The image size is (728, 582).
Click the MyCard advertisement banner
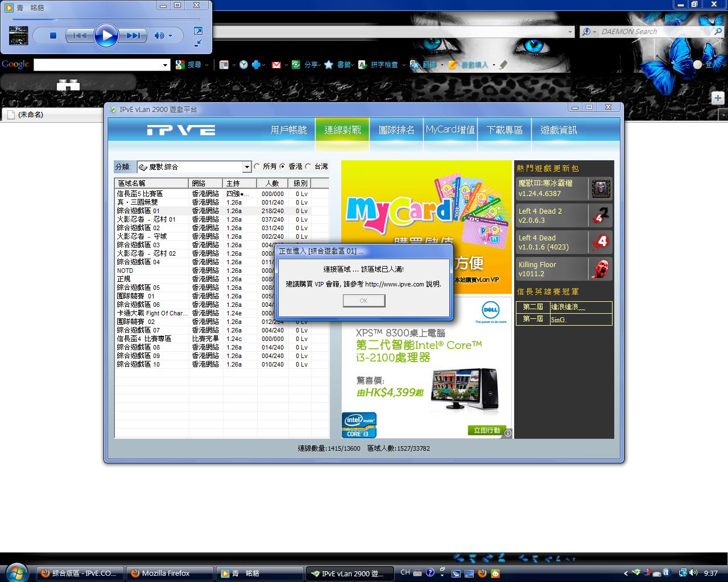[x=427, y=227]
